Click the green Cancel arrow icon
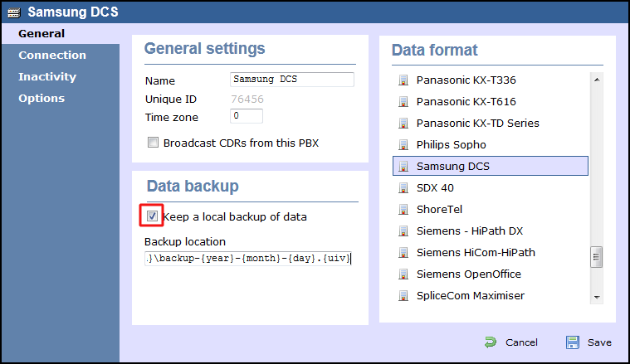Viewport: 630px width, 364px height. [x=491, y=342]
